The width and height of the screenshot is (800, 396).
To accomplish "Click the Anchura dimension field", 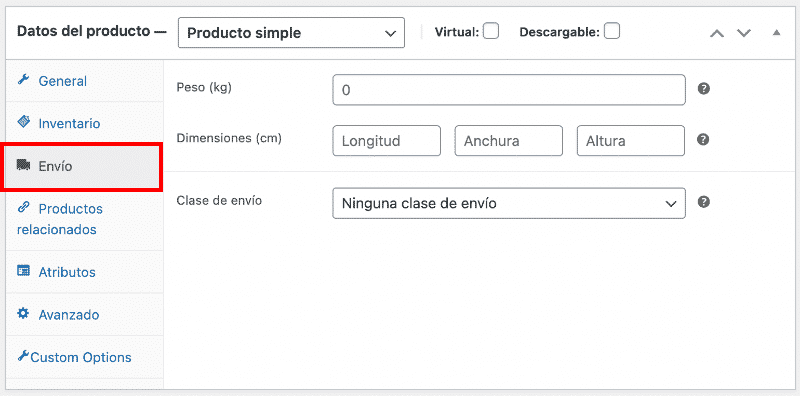I will (509, 141).
